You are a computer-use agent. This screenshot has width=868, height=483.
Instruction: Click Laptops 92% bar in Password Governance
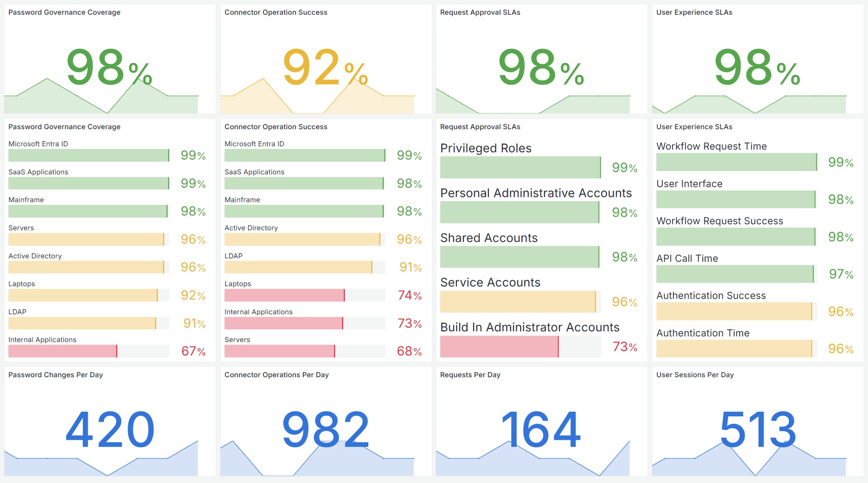tap(89, 295)
